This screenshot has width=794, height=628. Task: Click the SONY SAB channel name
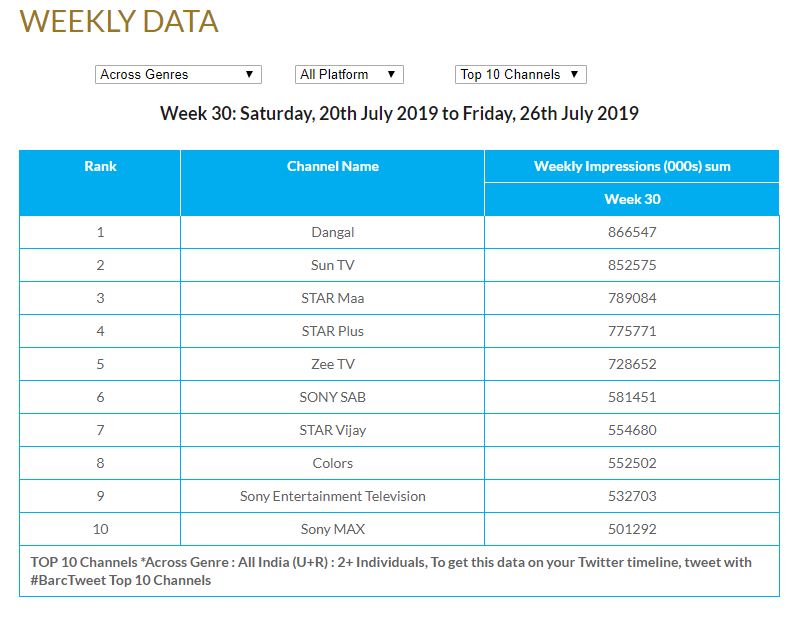pyautogui.click(x=332, y=397)
